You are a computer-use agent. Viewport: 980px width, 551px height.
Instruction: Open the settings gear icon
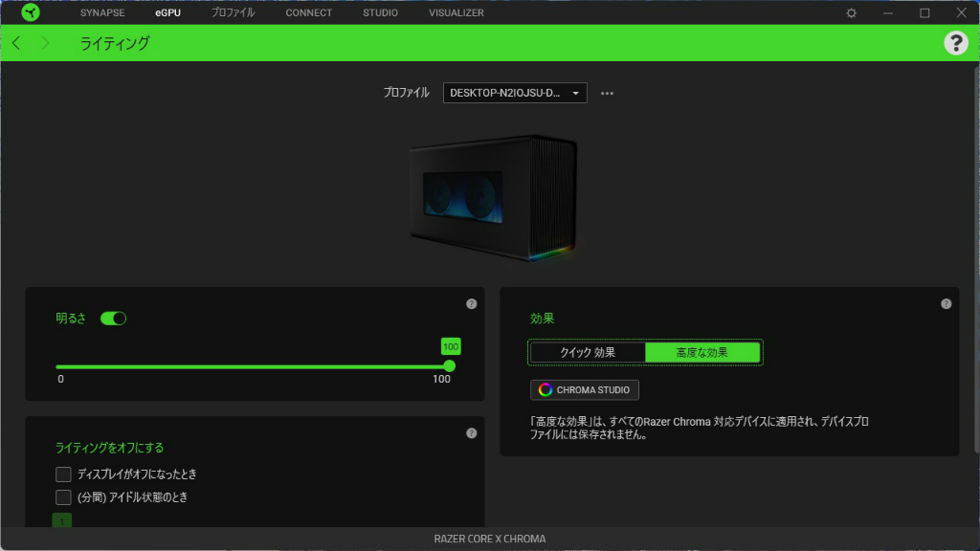point(851,12)
